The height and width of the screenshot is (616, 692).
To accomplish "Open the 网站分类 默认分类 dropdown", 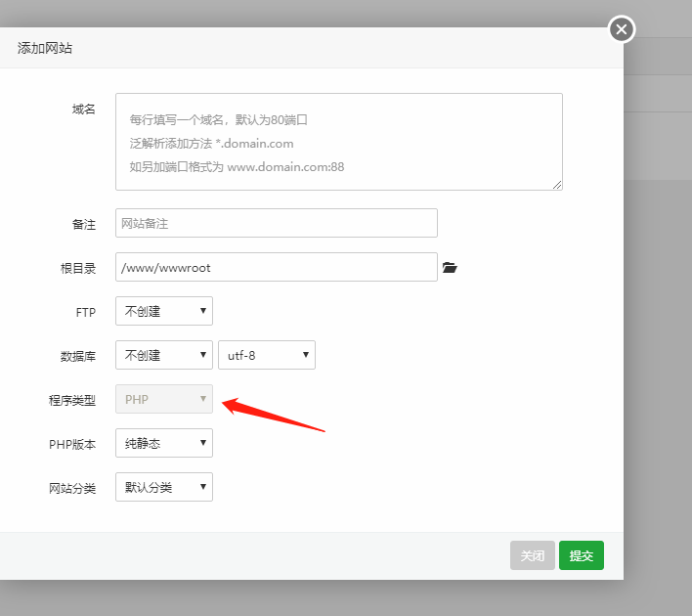I will click(164, 487).
